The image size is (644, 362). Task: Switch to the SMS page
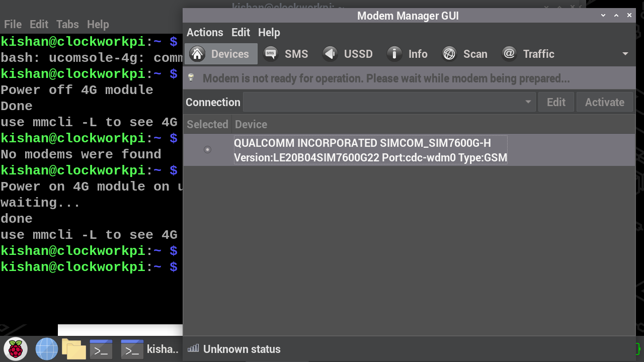click(x=286, y=54)
